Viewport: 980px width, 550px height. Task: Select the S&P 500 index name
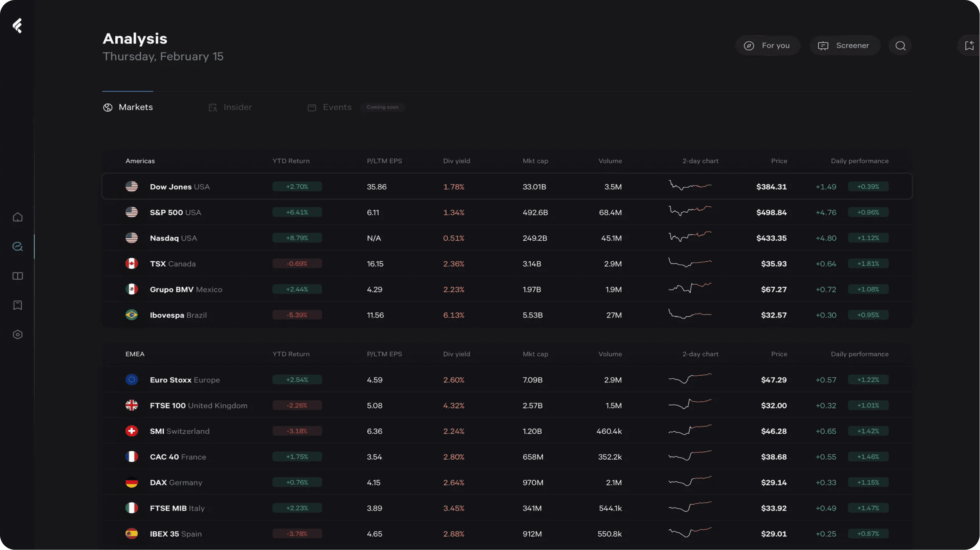tap(166, 212)
